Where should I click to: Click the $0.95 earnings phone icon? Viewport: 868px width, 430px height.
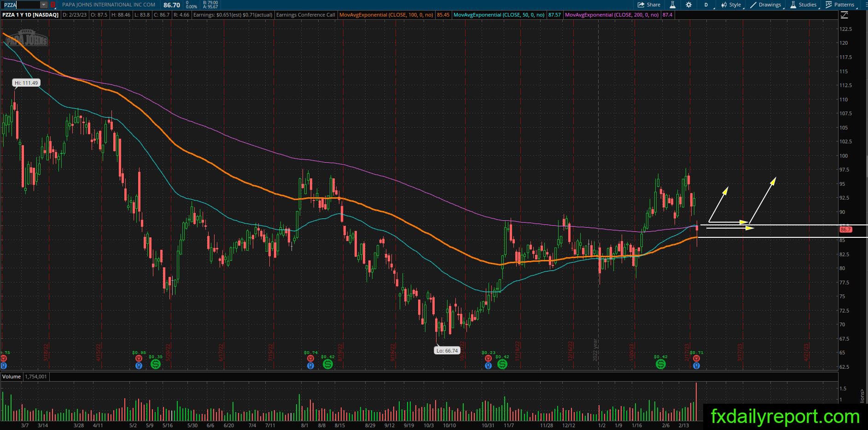click(139, 358)
